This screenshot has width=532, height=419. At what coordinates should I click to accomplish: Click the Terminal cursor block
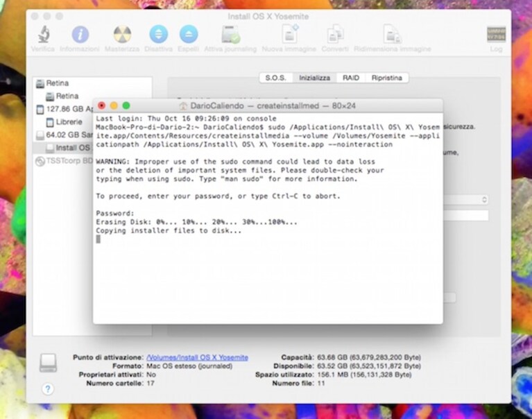click(x=98, y=239)
